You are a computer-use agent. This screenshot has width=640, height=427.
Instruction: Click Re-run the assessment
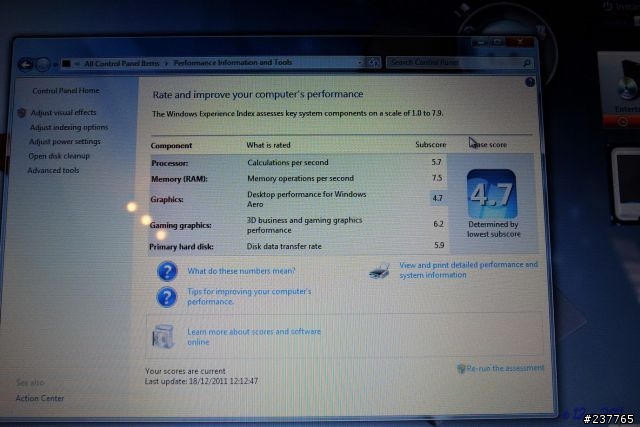[505, 368]
